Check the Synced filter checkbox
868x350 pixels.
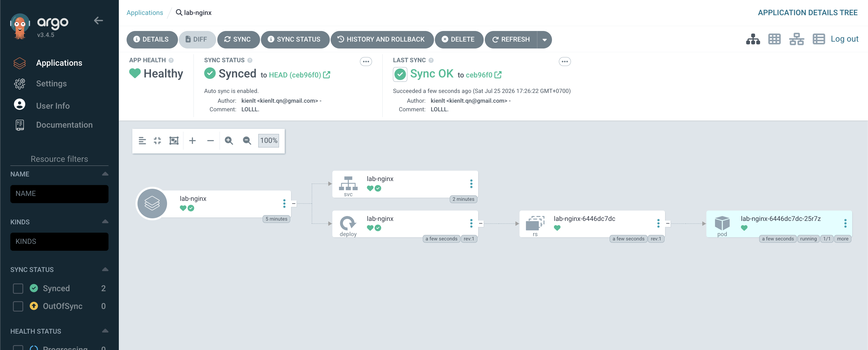pyautogui.click(x=18, y=288)
